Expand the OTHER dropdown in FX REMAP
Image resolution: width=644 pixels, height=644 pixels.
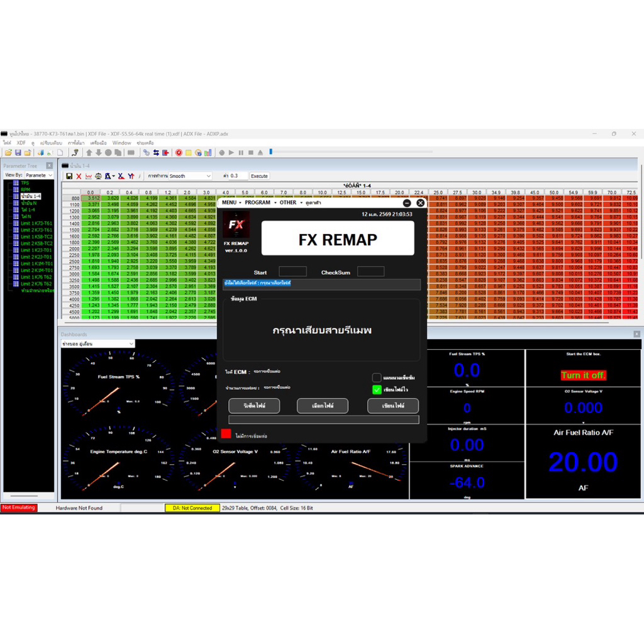tap(291, 203)
